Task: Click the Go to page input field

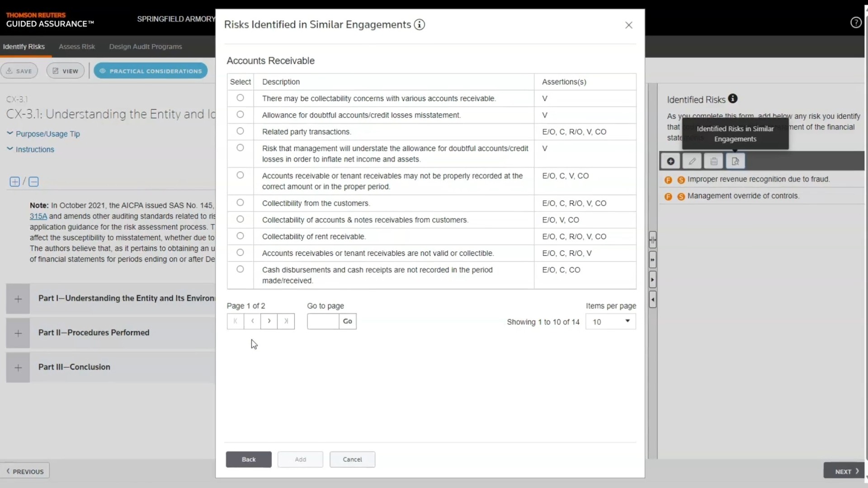Action: pyautogui.click(x=323, y=321)
